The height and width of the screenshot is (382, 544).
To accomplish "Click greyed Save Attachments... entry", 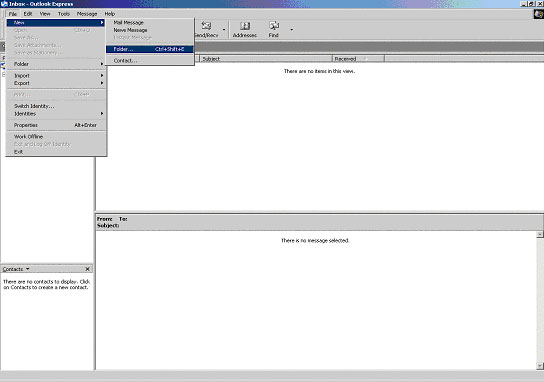I will point(56,45).
